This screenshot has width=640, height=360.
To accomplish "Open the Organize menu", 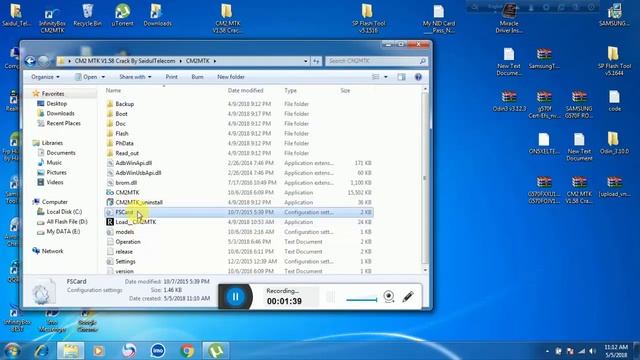I will 45,77.
